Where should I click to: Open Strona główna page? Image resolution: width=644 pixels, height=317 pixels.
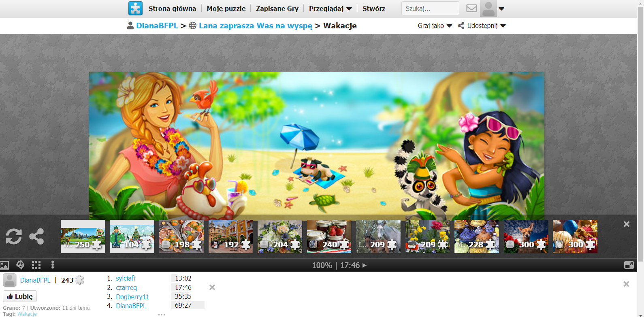coord(172,9)
